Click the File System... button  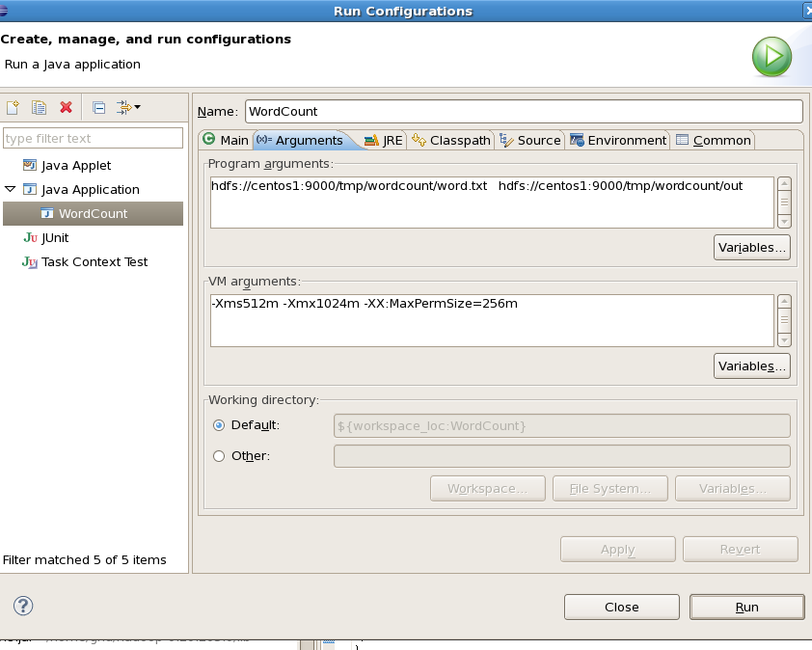tap(610, 488)
